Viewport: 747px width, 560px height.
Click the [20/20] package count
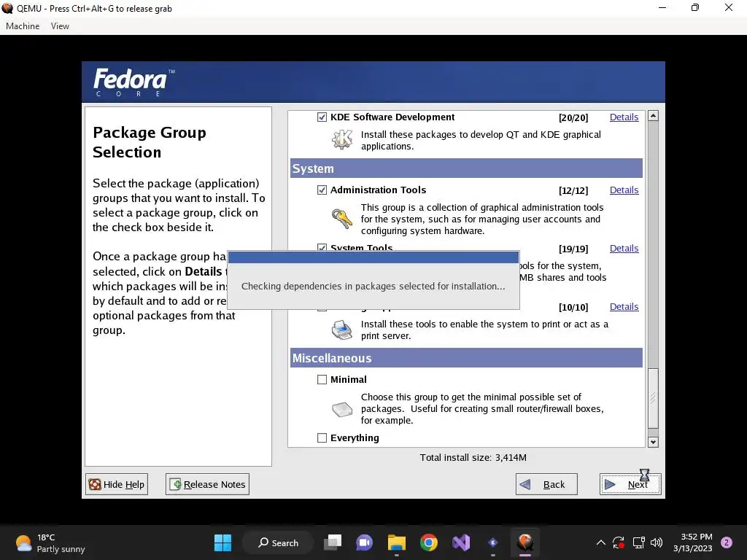click(573, 117)
